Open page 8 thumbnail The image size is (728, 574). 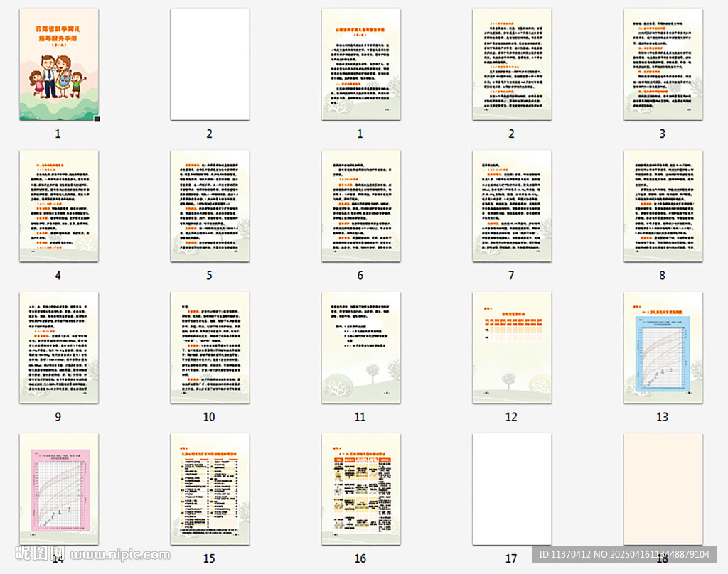663,205
